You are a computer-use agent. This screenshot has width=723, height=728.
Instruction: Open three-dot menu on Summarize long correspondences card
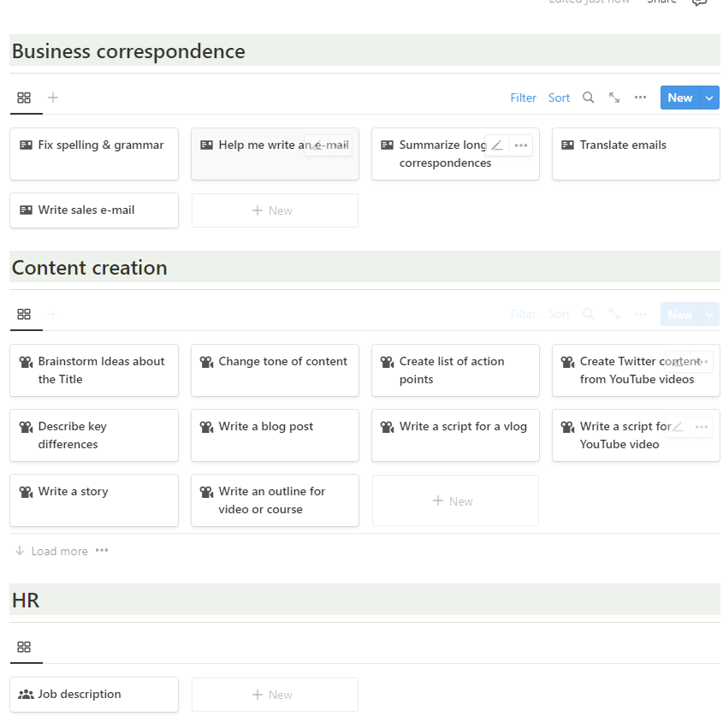(x=521, y=145)
